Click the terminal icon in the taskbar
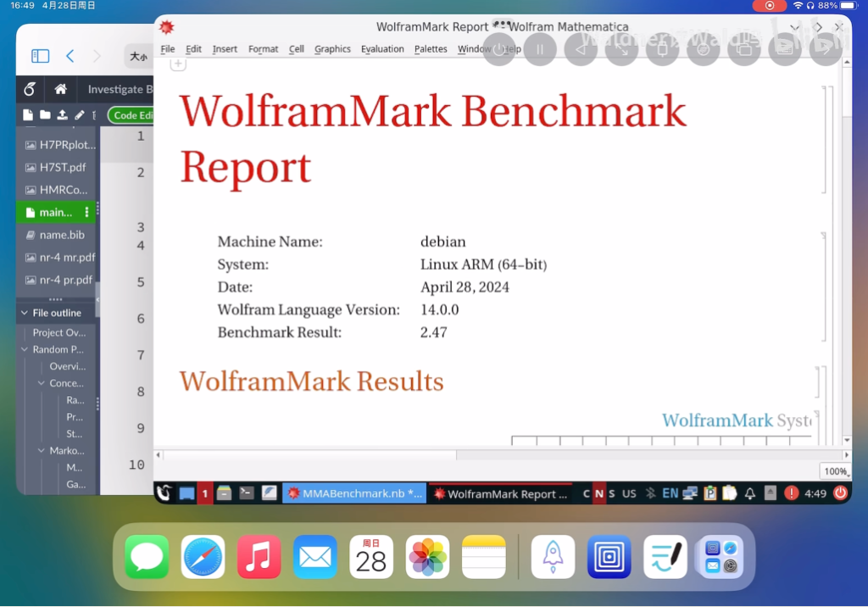868x607 pixels. click(x=247, y=493)
